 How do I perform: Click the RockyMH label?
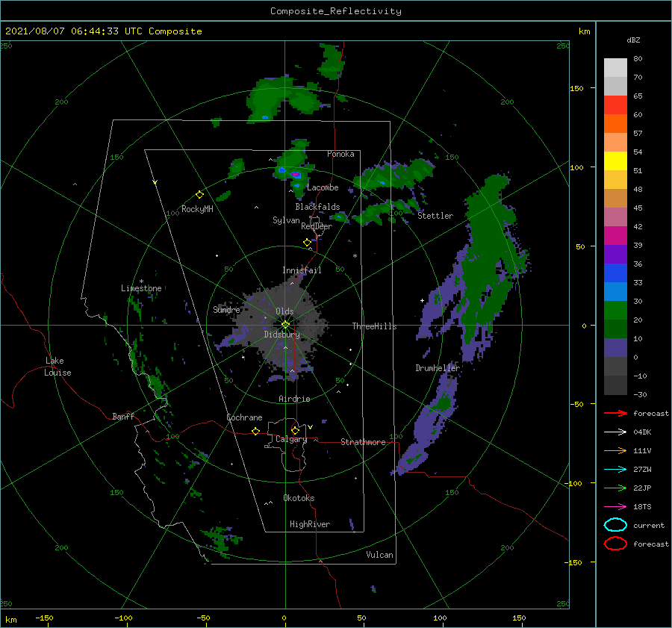197,209
